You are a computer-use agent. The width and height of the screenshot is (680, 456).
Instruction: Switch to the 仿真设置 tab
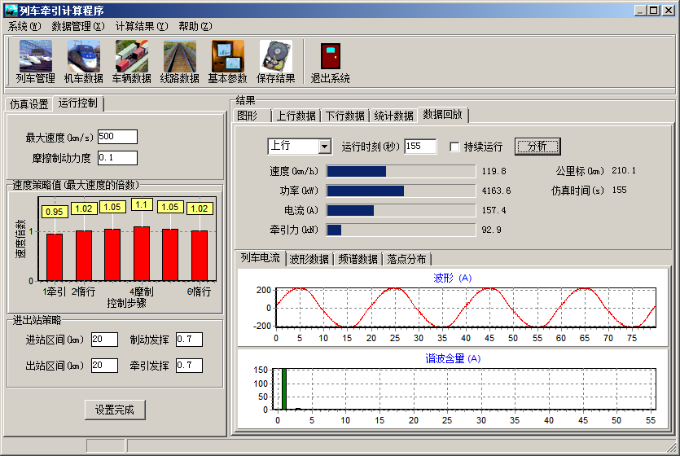(29, 103)
